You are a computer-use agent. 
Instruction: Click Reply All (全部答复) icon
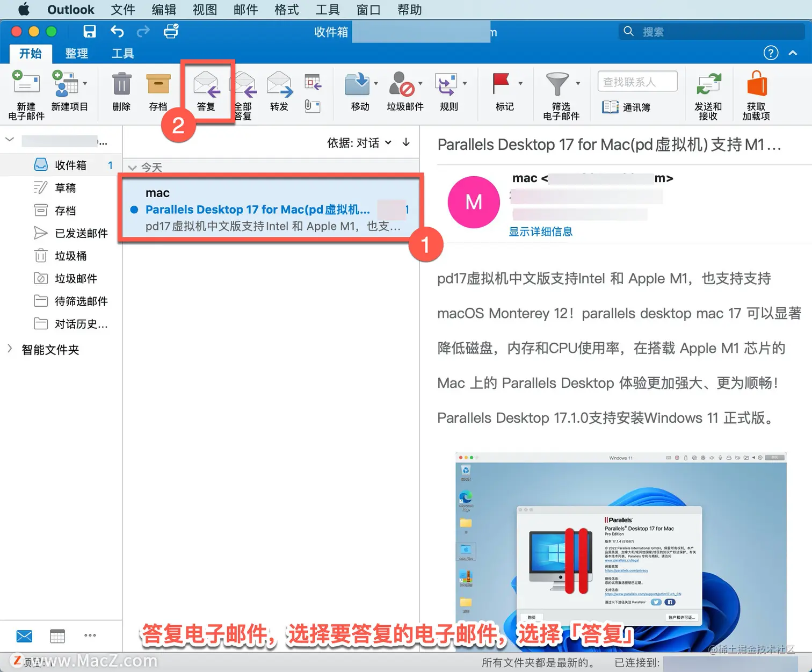pos(243,84)
